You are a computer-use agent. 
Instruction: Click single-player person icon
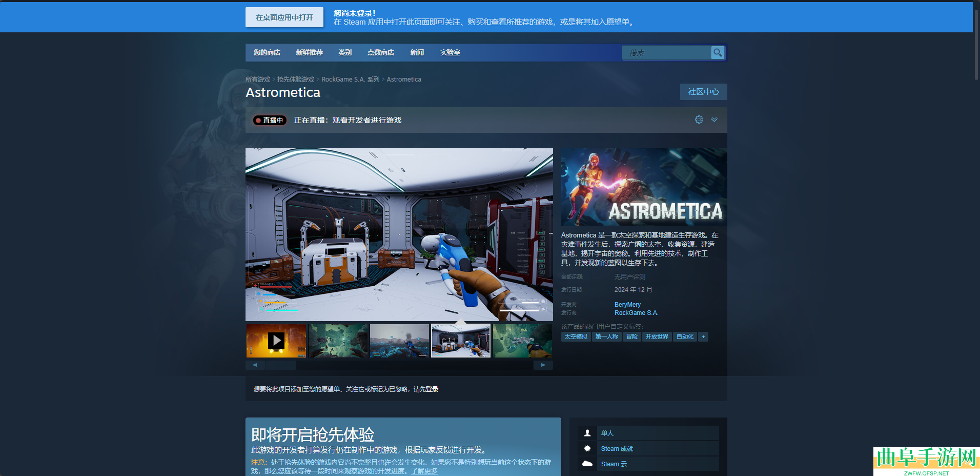click(587, 433)
